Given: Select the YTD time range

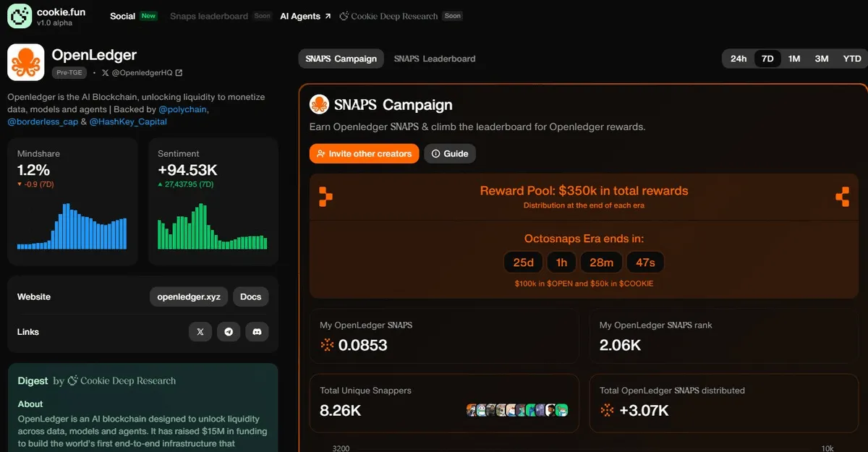Looking at the screenshot, I should coord(852,59).
